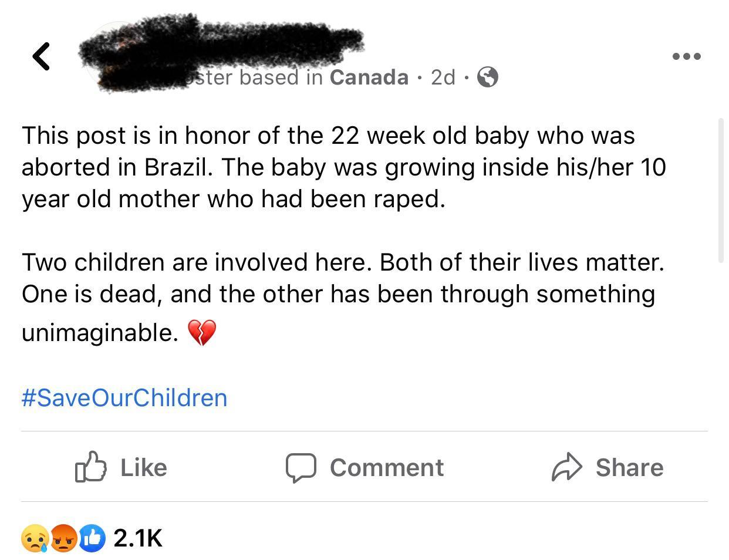Screen dimensions: 729x560
Task: Click the post's first paragraph about Brazil
Action: pos(343,167)
